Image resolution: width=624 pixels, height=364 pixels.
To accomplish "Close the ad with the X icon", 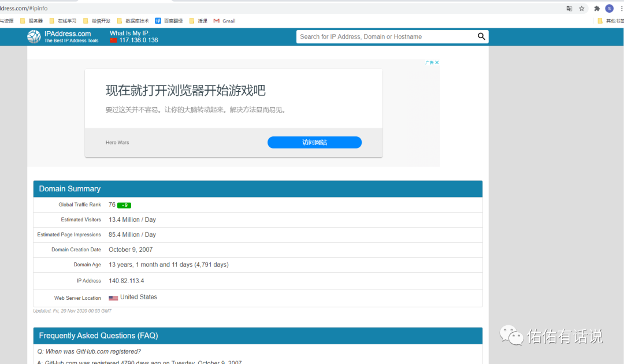I will tap(437, 62).
